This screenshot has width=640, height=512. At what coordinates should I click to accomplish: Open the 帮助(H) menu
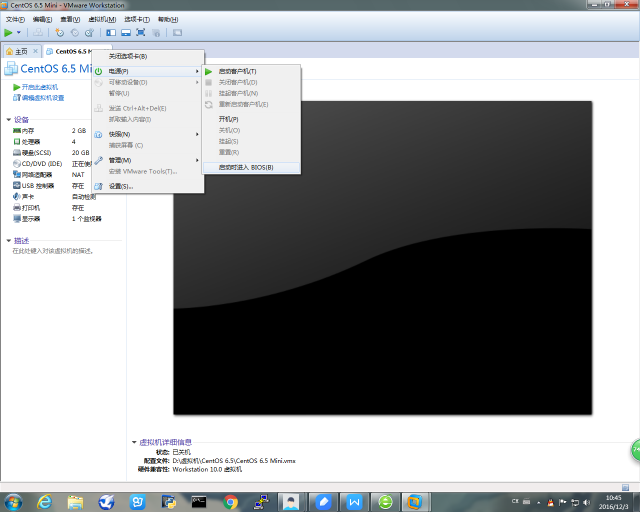pos(168,19)
